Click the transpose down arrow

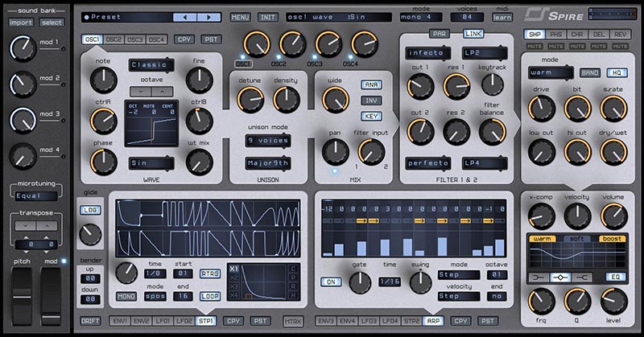24,227
